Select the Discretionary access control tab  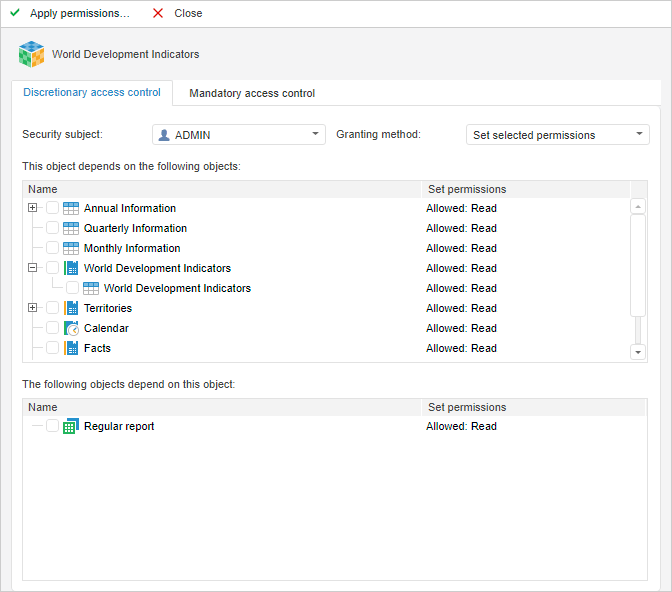92,93
